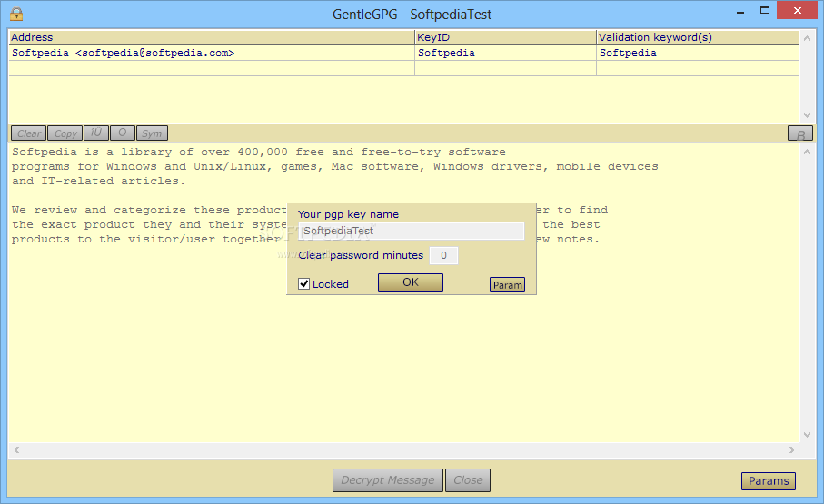The width and height of the screenshot is (824, 504).
Task: Click the horizontal scroll left arrow
Action: pyautogui.click(x=16, y=450)
